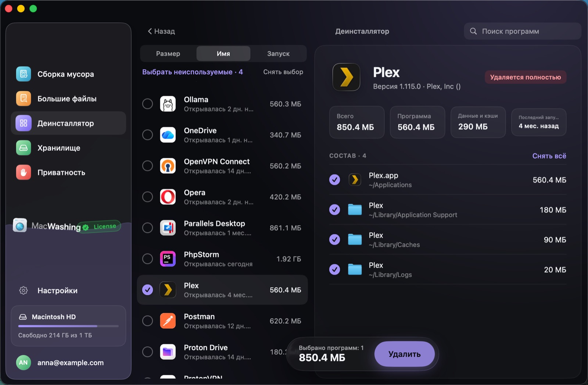Screen dimensions: 588x385
Task: Uncheck Plex in Application Support
Action: point(334,210)
